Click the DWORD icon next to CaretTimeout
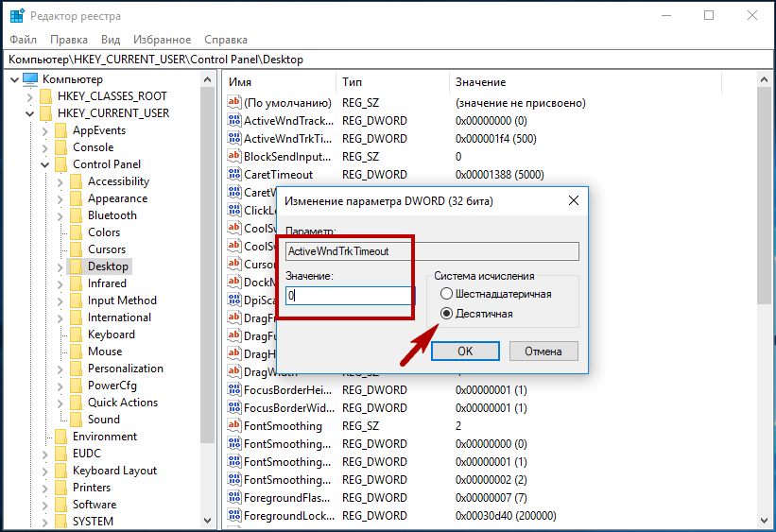The image size is (776, 532). 234,174
